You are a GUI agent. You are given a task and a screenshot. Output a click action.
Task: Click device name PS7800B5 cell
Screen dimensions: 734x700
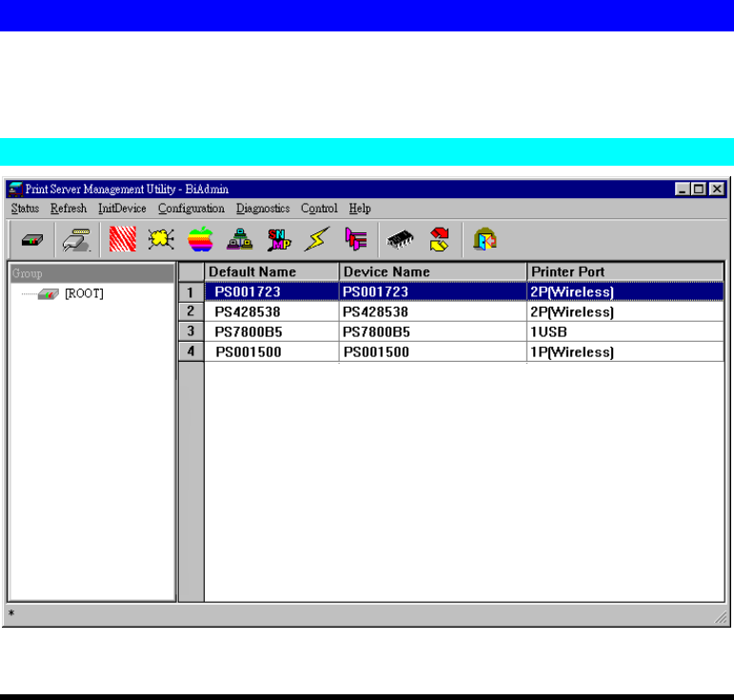click(432, 332)
